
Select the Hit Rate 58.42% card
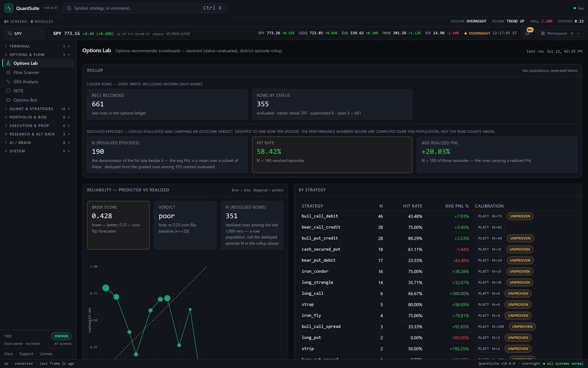(x=332, y=154)
